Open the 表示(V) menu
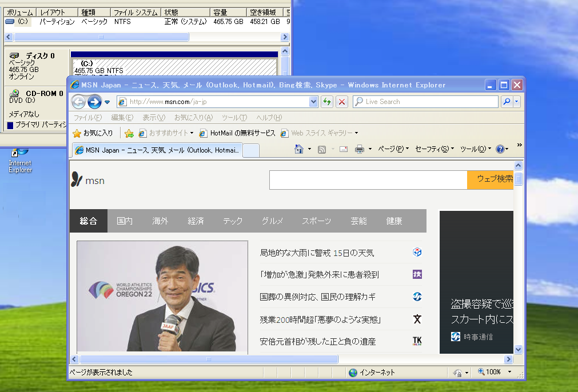This screenshot has height=392, width=578. point(154,118)
